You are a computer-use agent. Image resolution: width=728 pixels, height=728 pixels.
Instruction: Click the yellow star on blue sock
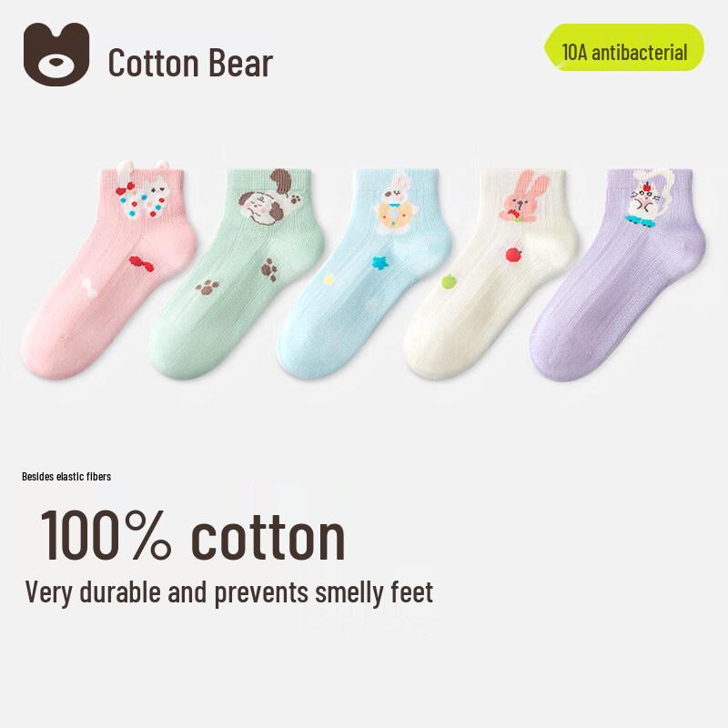click(x=329, y=280)
